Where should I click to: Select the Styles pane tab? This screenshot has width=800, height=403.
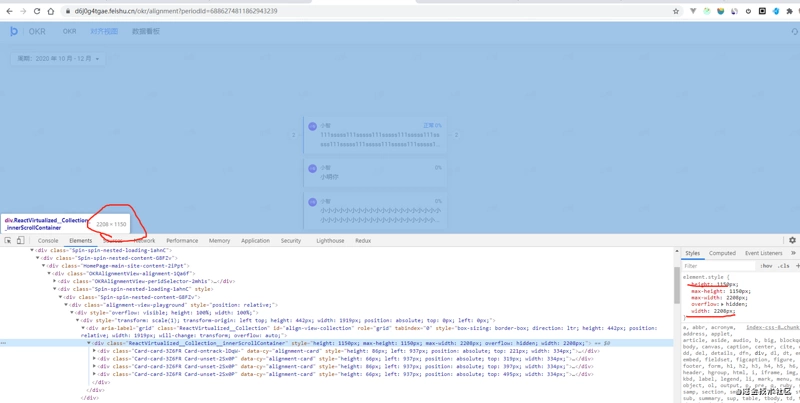pos(692,253)
